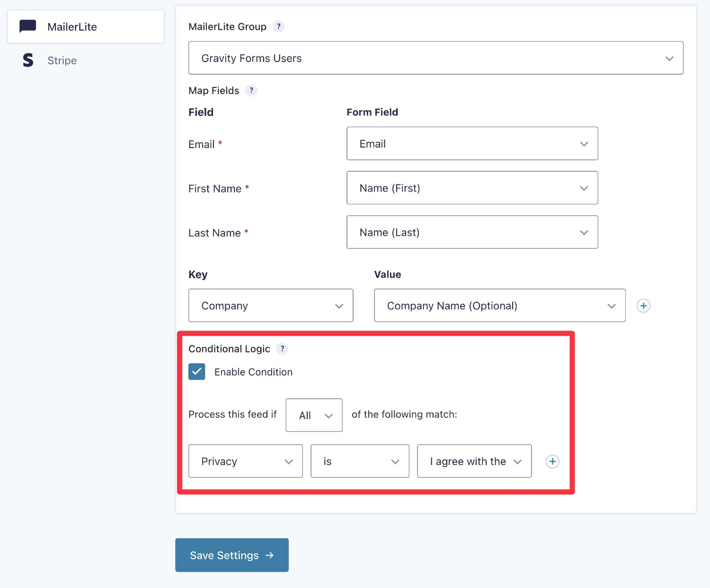Add another condition rule after Privacy row
This screenshot has height=588, width=710.
[552, 461]
